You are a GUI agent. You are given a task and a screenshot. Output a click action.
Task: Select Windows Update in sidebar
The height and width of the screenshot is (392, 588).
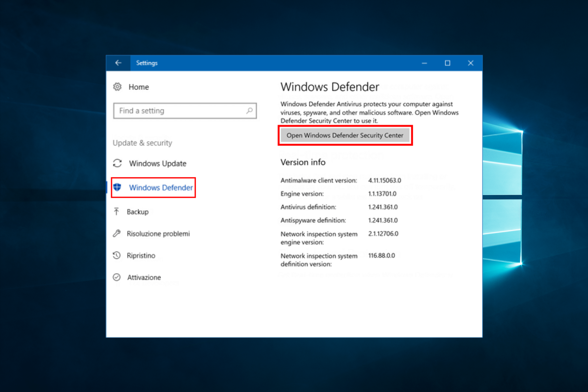coord(157,164)
